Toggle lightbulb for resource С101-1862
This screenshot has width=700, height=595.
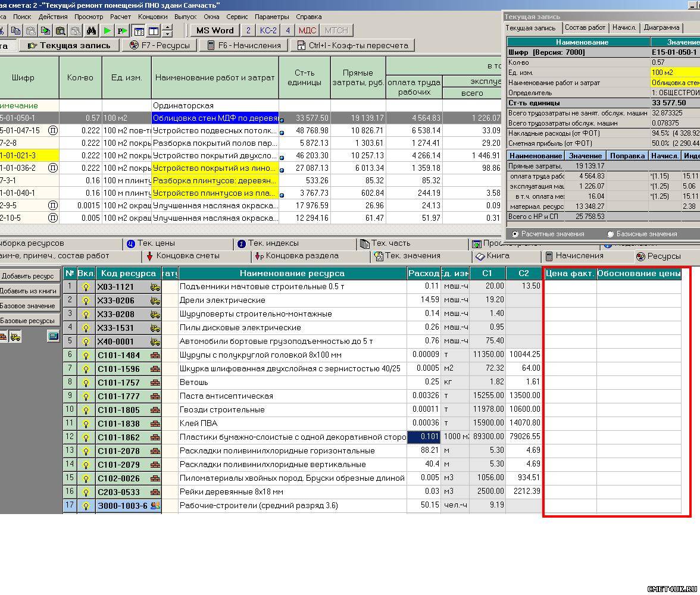point(86,437)
